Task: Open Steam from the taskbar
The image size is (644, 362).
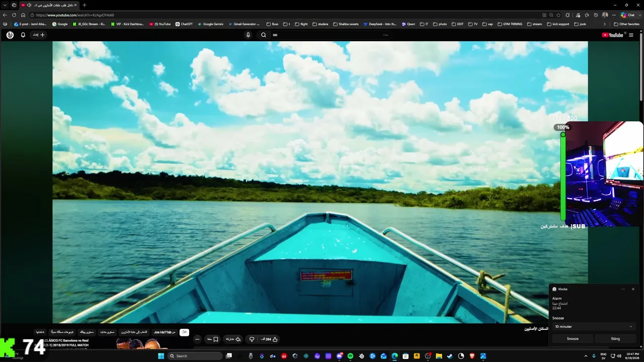Action: (x=450, y=356)
